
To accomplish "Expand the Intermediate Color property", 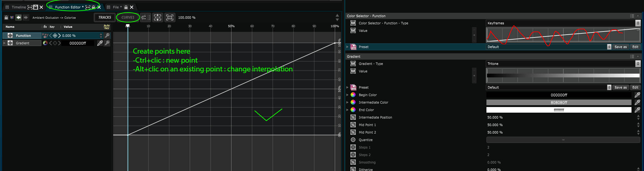I will tap(347, 102).
